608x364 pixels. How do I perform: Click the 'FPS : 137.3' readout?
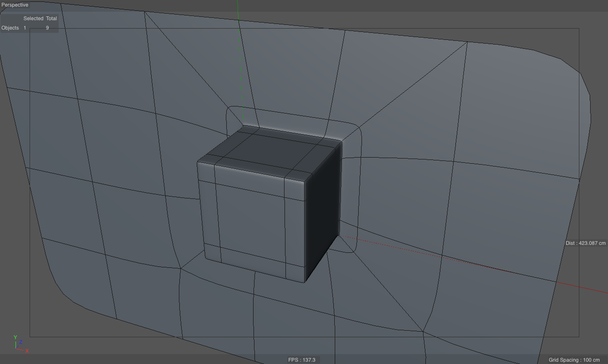(301, 360)
